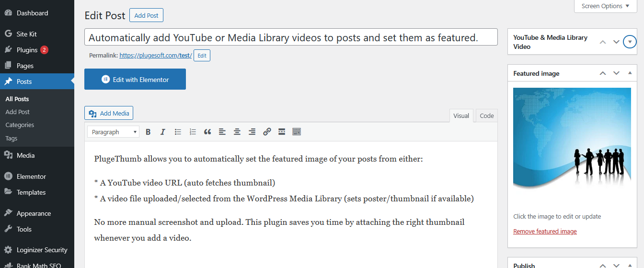Click Edit with Elementor button
Viewport: 644px width, 268px height.
(135, 80)
